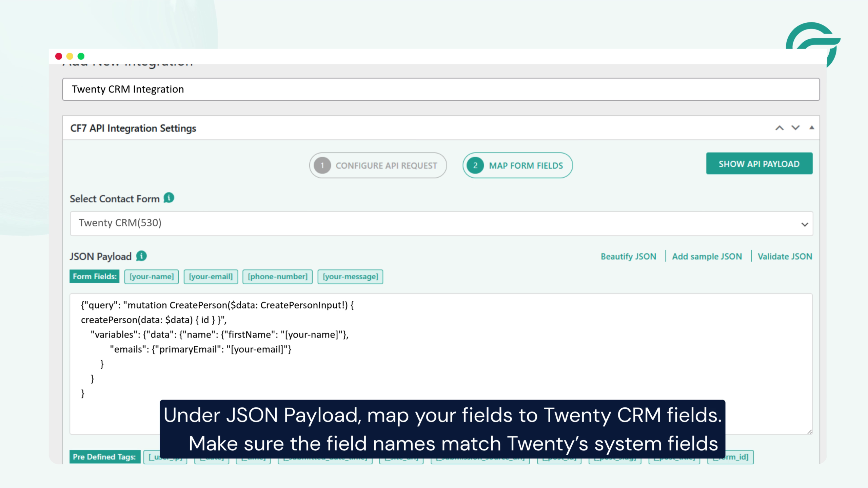
Task: Click the Validate JSON link
Action: point(785,257)
